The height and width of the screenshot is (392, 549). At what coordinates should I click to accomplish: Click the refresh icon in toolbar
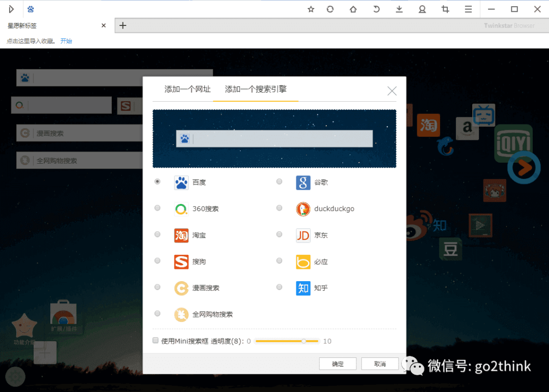pyautogui.click(x=330, y=10)
